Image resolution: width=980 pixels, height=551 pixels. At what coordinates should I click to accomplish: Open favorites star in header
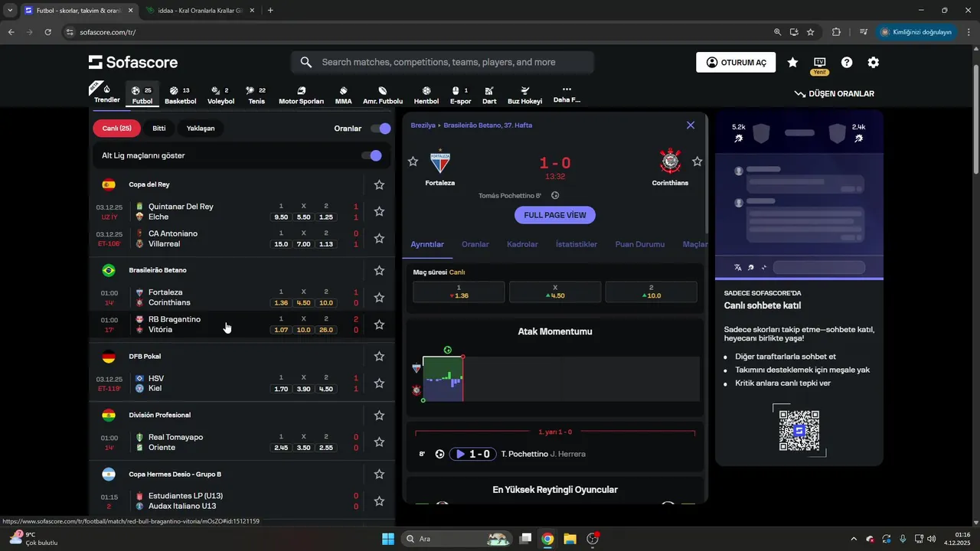(x=792, y=62)
